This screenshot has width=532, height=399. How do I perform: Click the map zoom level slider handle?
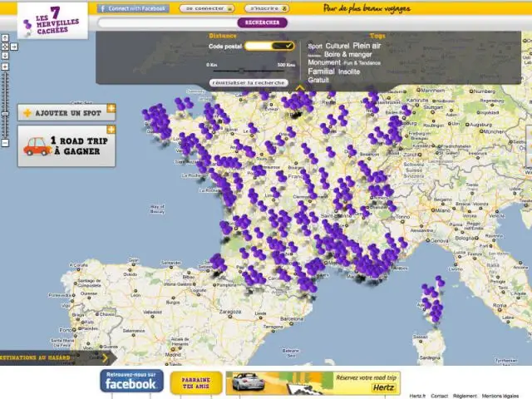pyautogui.click(x=5, y=115)
